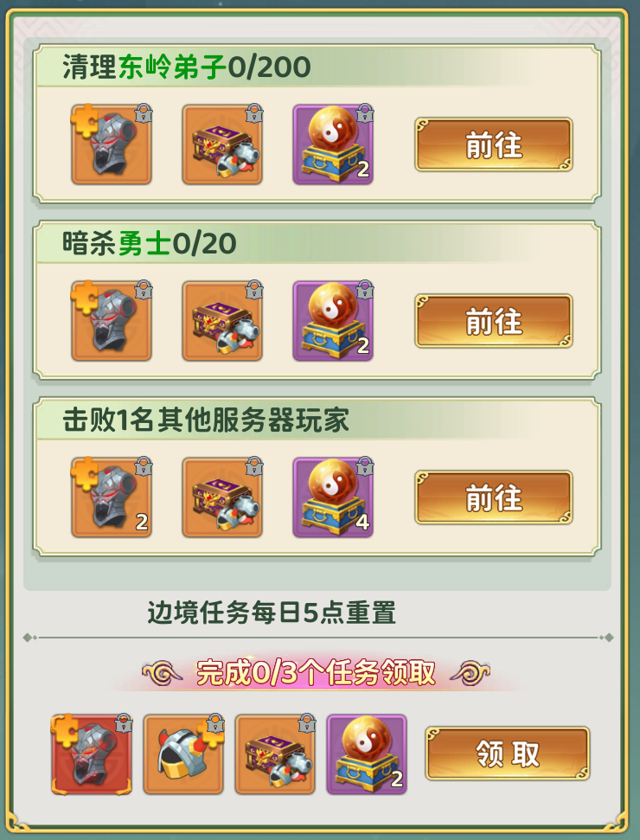Tap the 暗杀勇士0/20 task title
Screen dimensions: 640x840
(150, 243)
